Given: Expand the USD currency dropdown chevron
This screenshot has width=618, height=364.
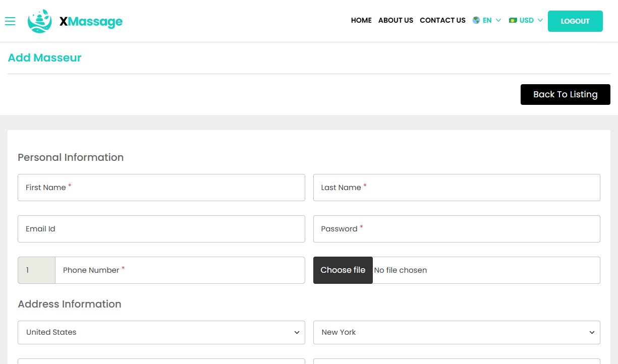Looking at the screenshot, I should pos(540,21).
